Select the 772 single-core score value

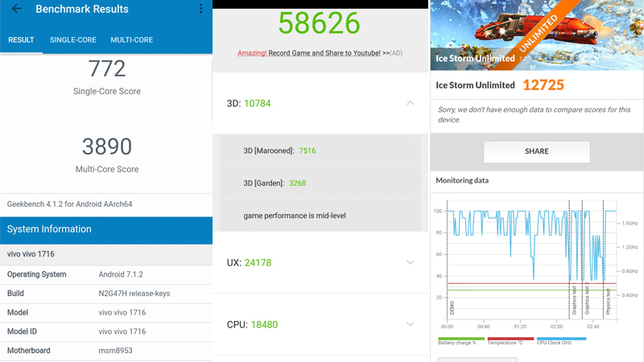(x=107, y=68)
